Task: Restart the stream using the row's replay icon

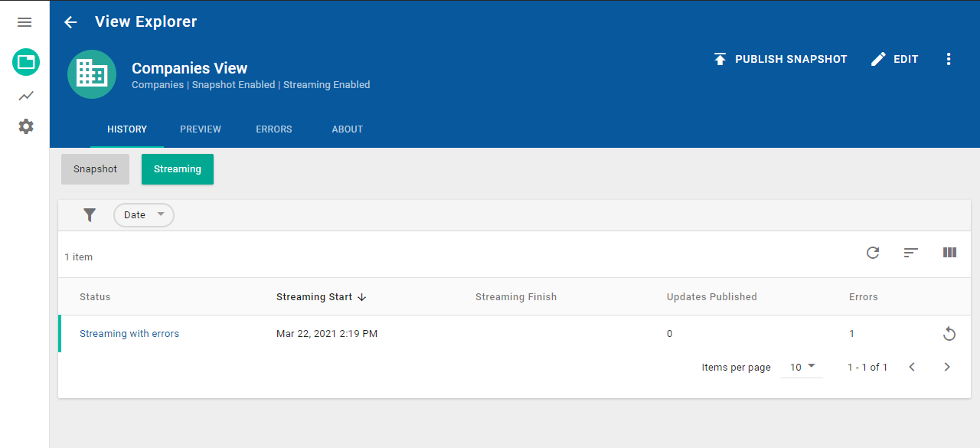Action: click(949, 334)
